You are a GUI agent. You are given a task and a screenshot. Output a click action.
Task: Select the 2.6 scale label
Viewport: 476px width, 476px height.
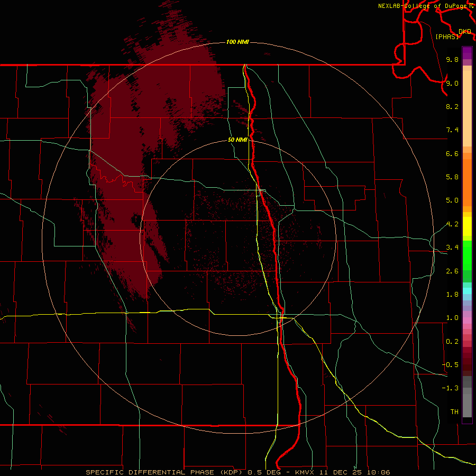[x=452, y=271]
